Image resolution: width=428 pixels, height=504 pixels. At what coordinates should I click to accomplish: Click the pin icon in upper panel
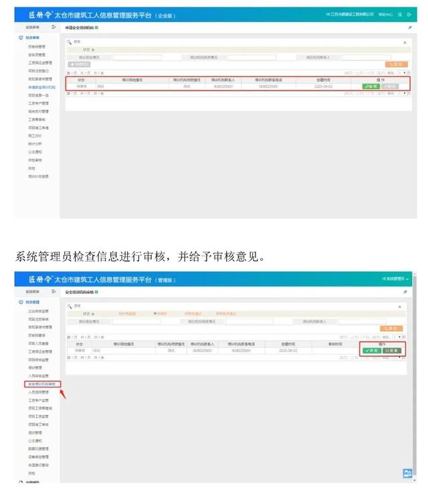click(409, 27)
